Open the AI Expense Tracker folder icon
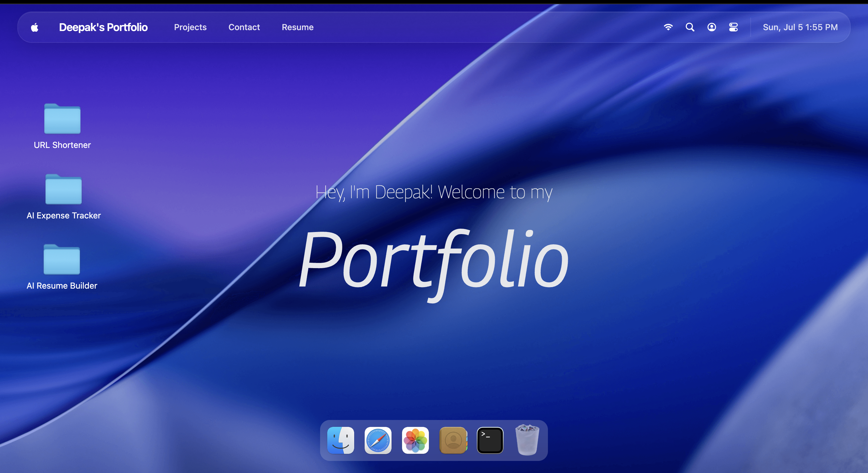The width and height of the screenshot is (868, 473). (x=63, y=189)
